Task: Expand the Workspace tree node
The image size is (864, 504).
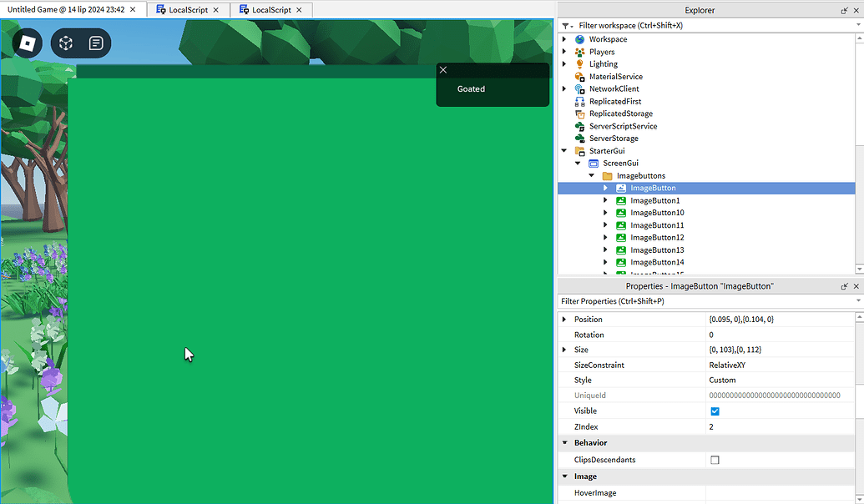Action: click(564, 38)
